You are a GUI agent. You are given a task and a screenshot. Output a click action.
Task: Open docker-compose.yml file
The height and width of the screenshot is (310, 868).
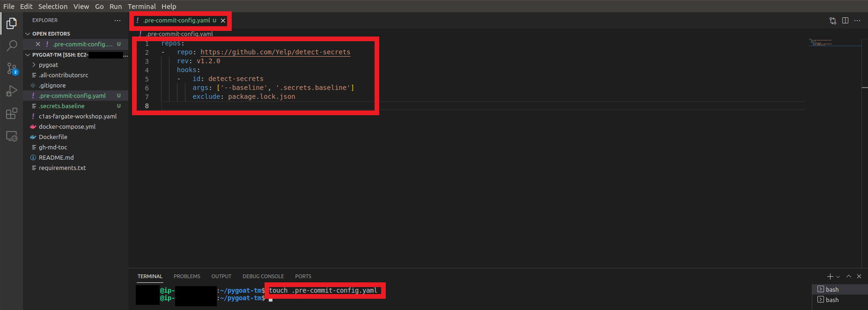point(75,126)
